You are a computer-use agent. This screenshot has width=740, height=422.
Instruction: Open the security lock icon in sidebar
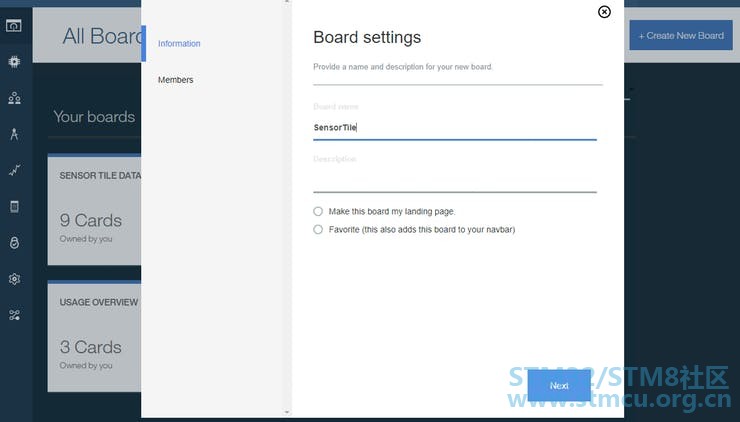click(14, 243)
